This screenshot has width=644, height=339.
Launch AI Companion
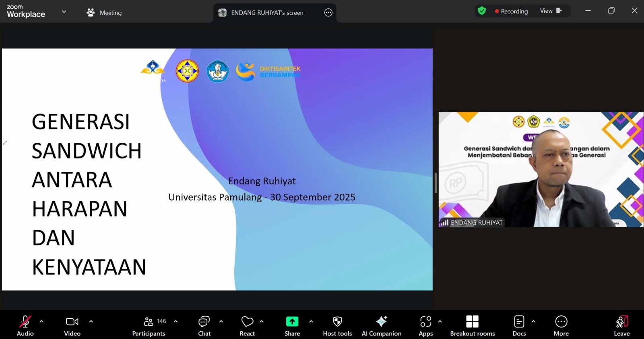381,325
